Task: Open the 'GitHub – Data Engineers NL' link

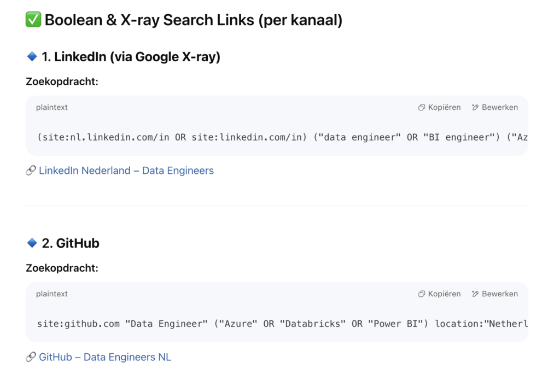Action: 104,358
